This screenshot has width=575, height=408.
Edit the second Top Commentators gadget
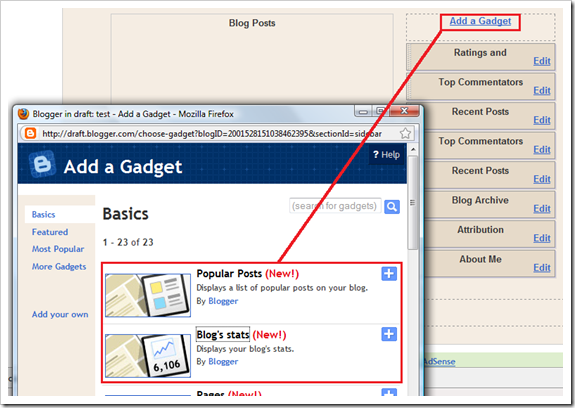542,150
